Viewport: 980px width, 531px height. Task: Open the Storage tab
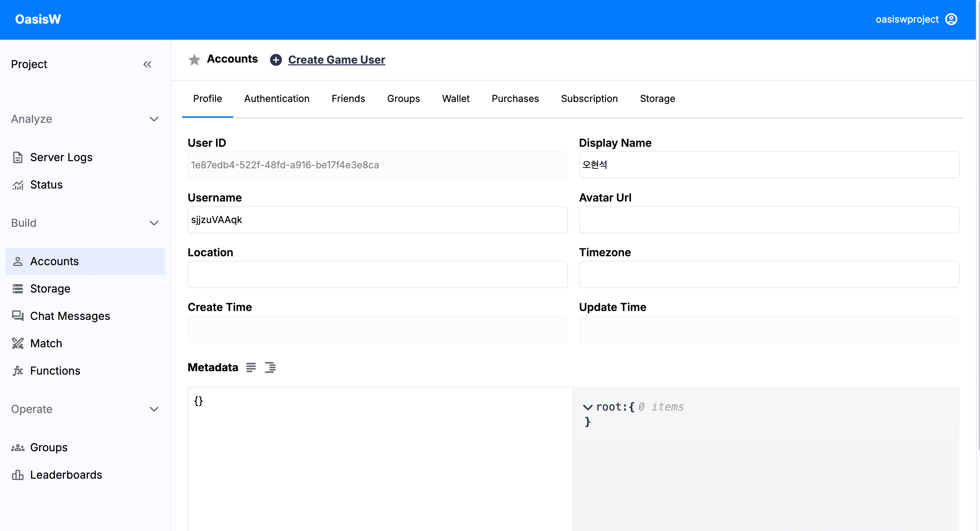[657, 99]
